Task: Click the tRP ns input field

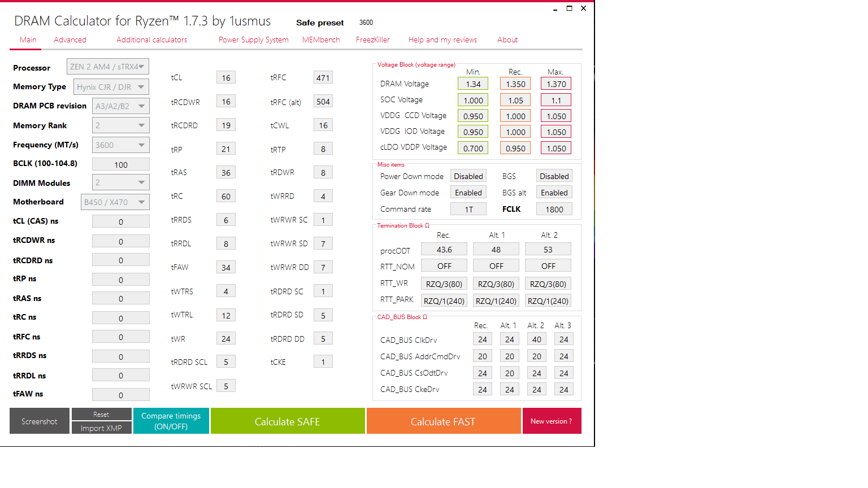Action: (x=121, y=280)
